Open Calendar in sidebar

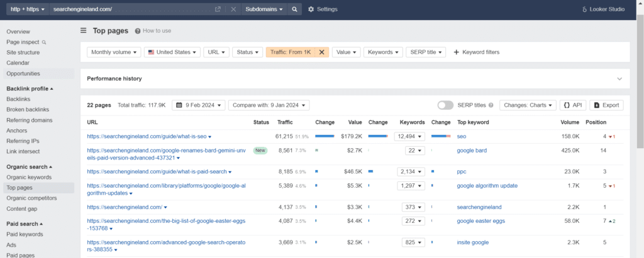[17, 63]
